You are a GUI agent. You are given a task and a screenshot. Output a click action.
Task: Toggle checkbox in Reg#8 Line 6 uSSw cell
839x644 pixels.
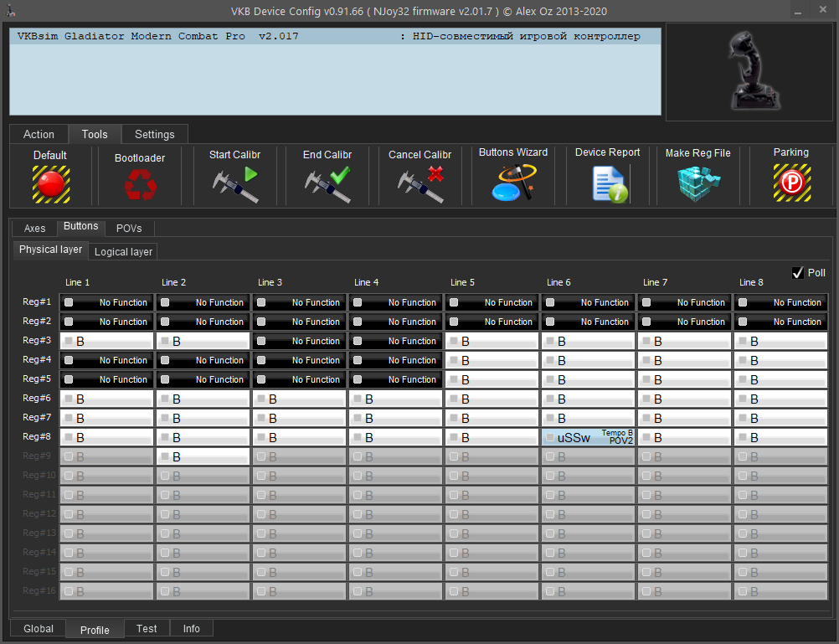pyautogui.click(x=550, y=437)
